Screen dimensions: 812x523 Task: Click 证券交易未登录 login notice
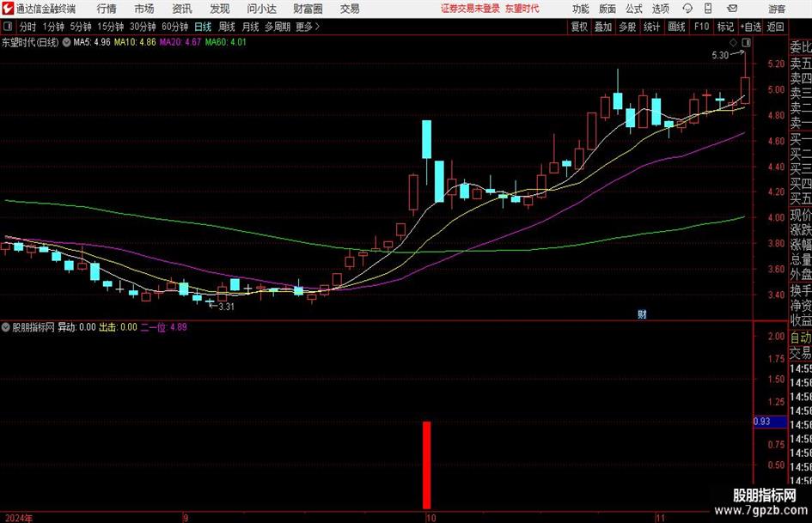470,9
